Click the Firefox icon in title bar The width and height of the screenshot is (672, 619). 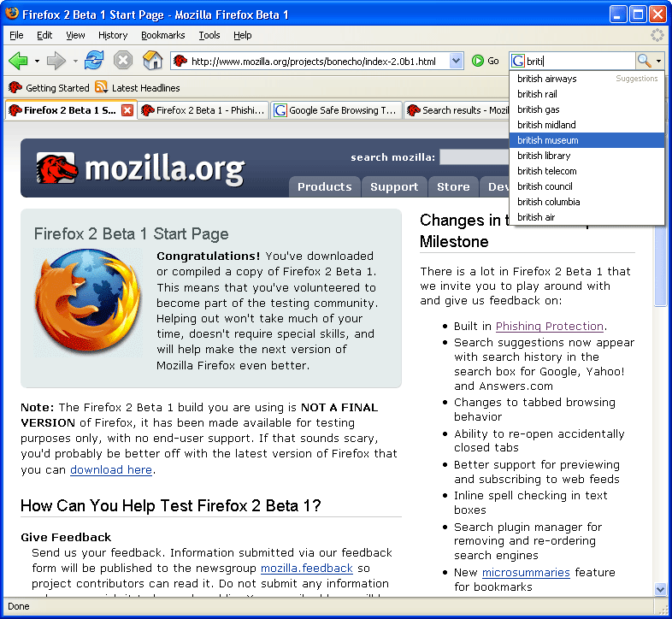11,14
